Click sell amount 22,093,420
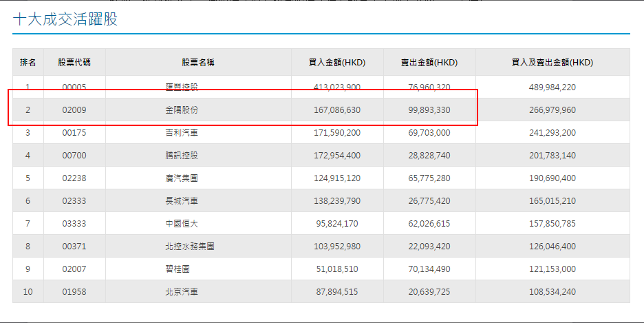Screen dimensions: 644x323 tap(429, 246)
